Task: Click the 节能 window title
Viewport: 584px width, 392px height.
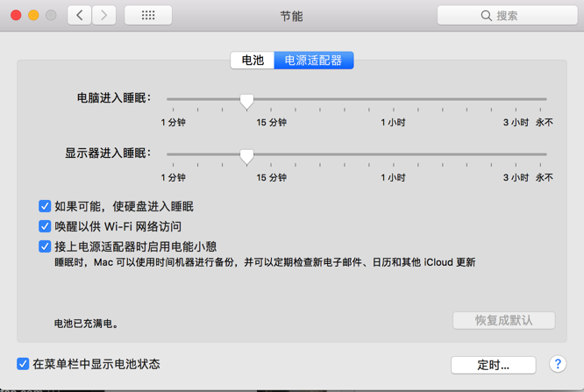Action: 291,16
